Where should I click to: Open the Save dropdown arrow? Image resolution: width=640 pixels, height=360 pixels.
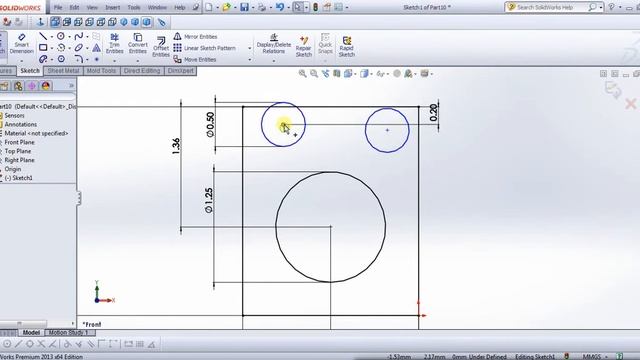253,7
